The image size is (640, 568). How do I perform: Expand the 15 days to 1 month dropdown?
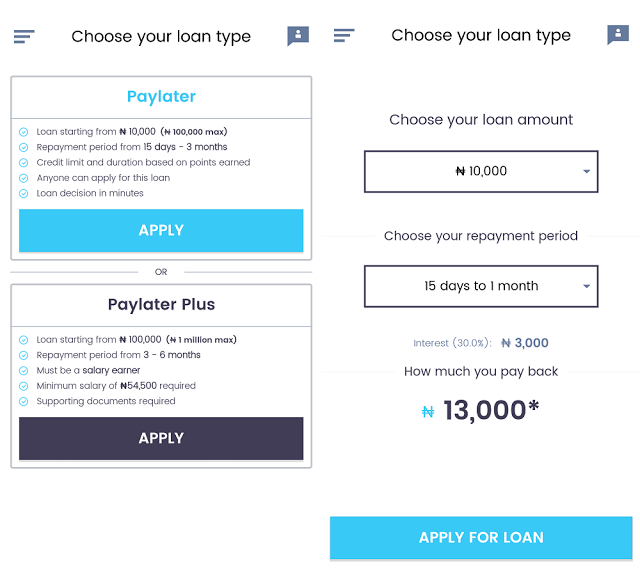tap(481, 286)
